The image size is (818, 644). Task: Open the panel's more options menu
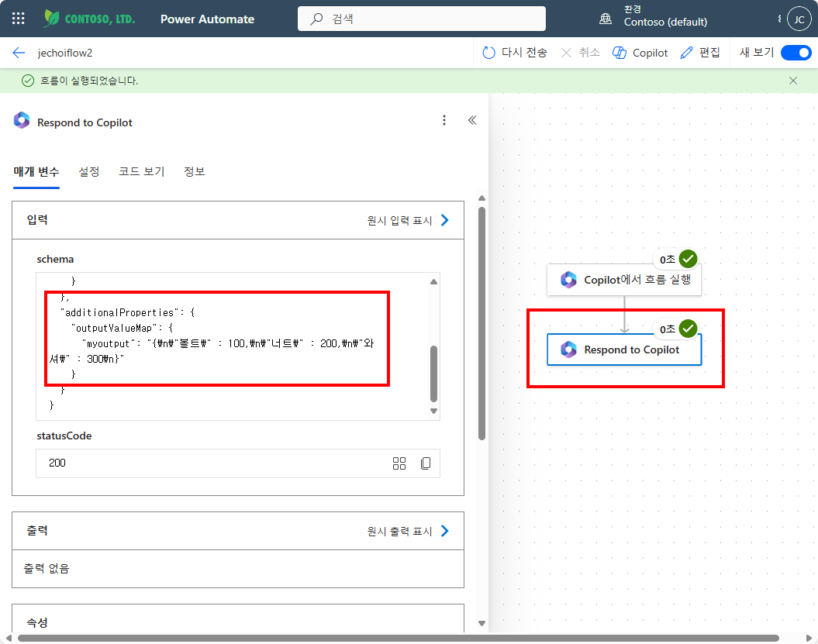point(444,120)
